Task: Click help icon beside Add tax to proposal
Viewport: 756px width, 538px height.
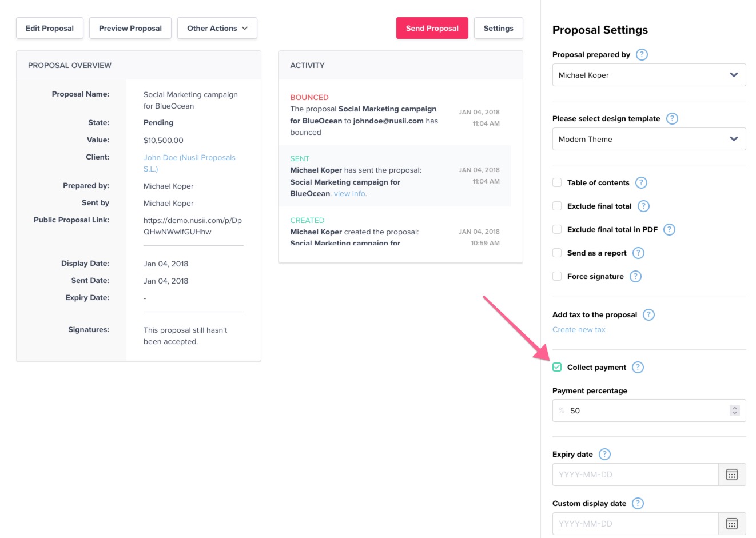Action: (648, 315)
